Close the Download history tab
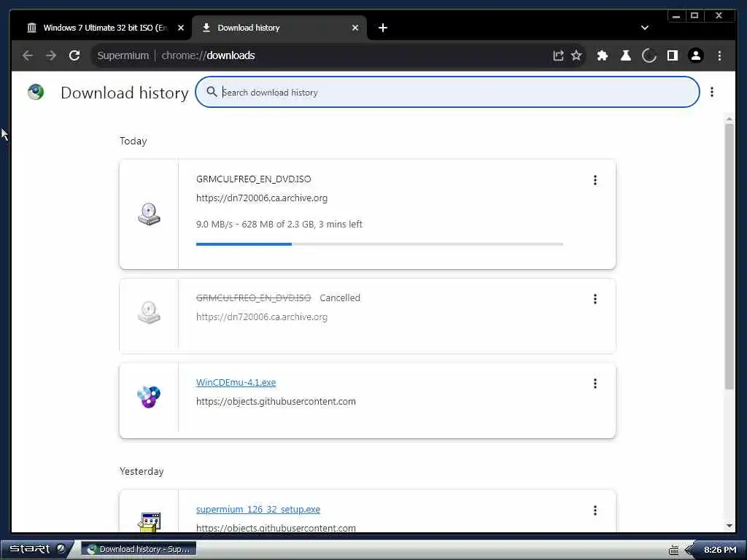This screenshot has width=747, height=560. [355, 28]
